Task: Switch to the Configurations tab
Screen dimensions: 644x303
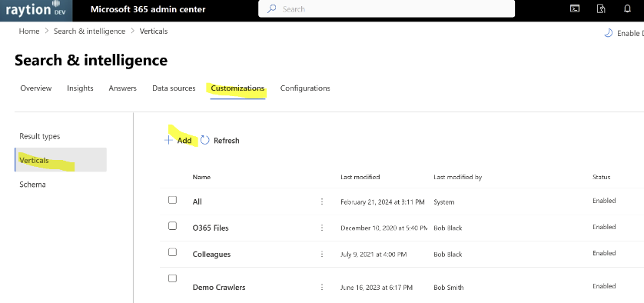Action: click(305, 88)
